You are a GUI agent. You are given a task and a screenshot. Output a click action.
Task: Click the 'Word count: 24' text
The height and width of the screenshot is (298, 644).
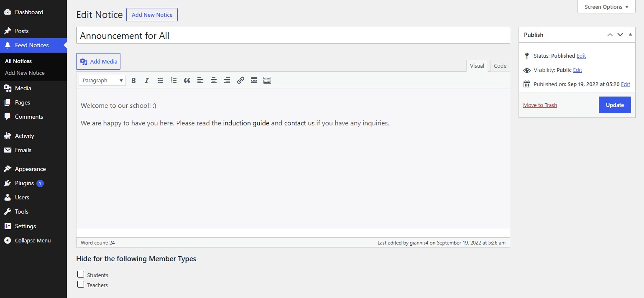(97, 242)
